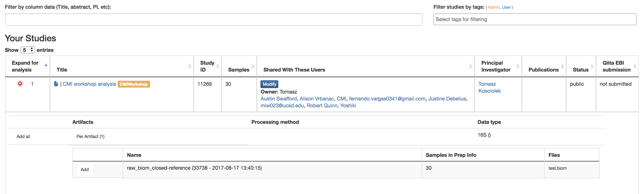644x194 pixels.
Task: Open the CMI workshop analysis study title
Action: (89, 84)
